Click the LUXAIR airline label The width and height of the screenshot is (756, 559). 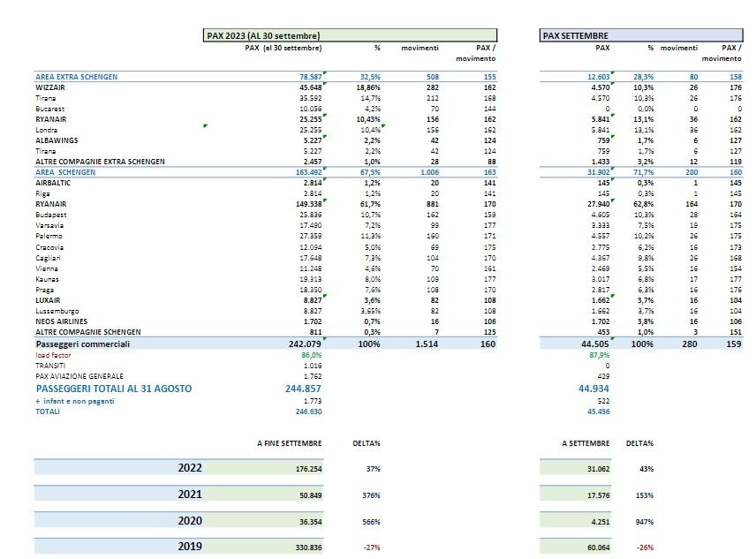[x=48, y=300]
